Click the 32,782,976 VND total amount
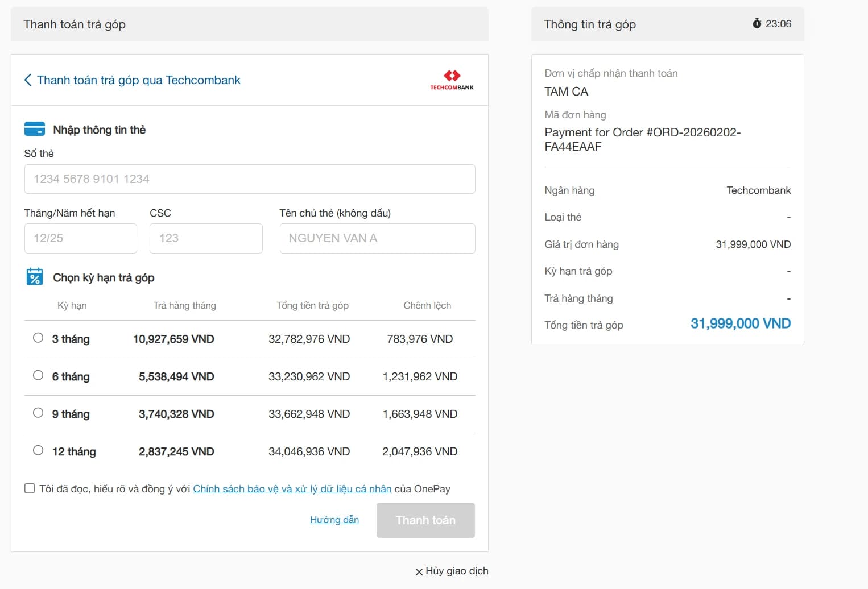The height and width of the screenshot is (589, 868). 309,339
